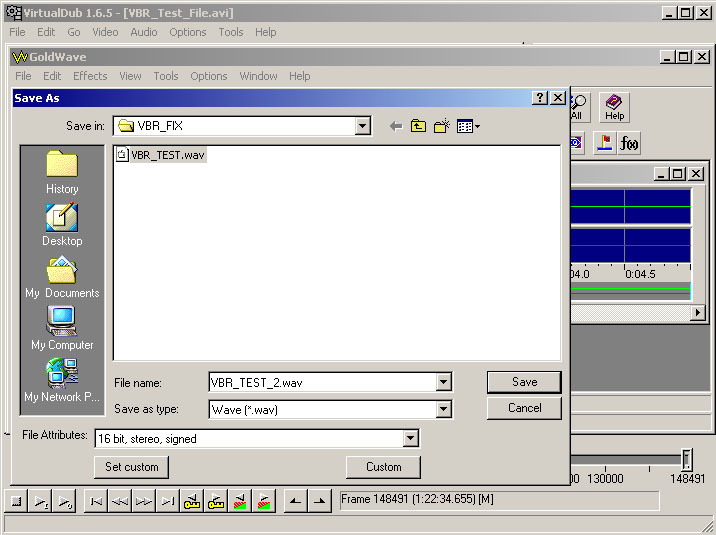Click the File name input field

322,383
